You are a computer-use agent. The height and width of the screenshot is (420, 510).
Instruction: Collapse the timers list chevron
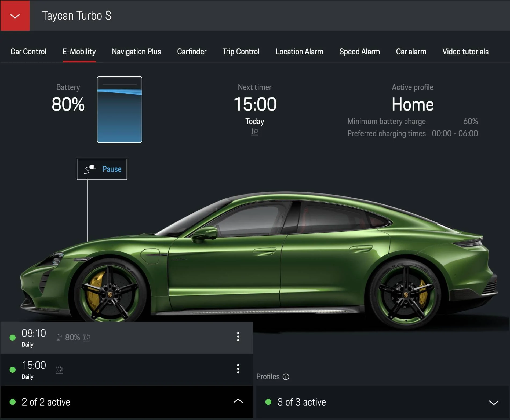click(238, 401)
